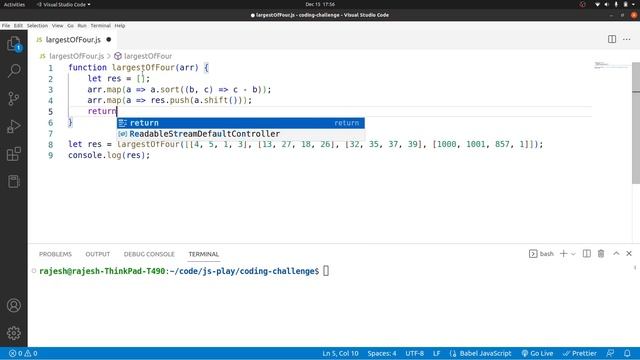Viewport: 640px width, 360px height.
Task: Open the Edit menu
Action: point(18,25)
